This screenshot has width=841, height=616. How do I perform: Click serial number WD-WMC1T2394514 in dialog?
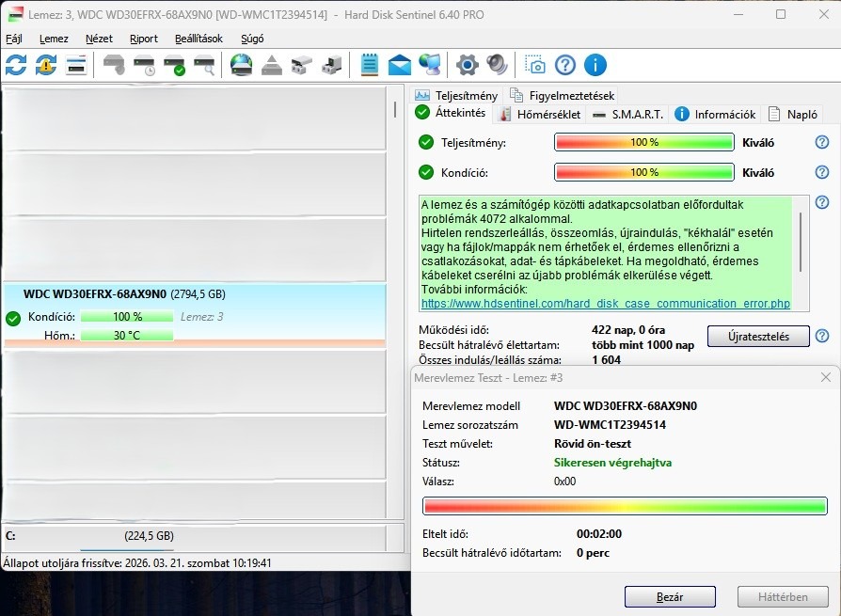coord(610,425)
